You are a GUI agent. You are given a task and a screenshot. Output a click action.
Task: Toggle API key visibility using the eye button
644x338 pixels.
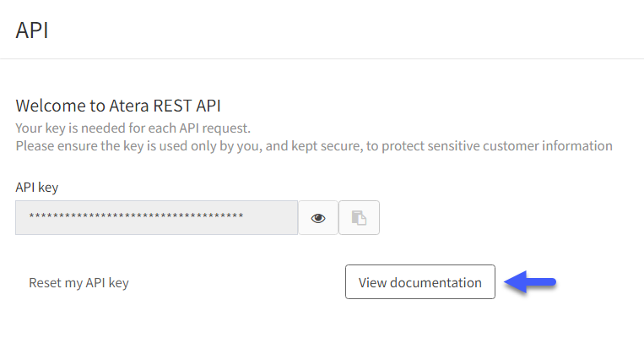click(318, 218)
